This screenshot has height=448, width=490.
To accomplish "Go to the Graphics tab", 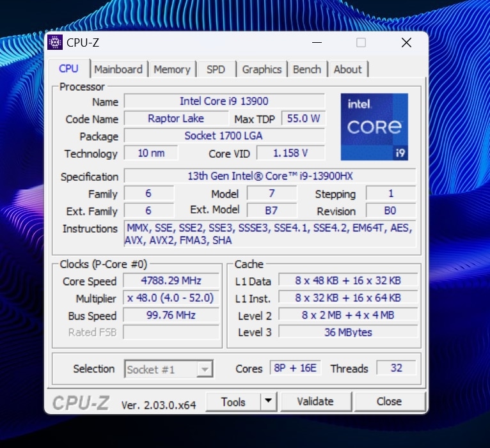I will tap(262, 70).
